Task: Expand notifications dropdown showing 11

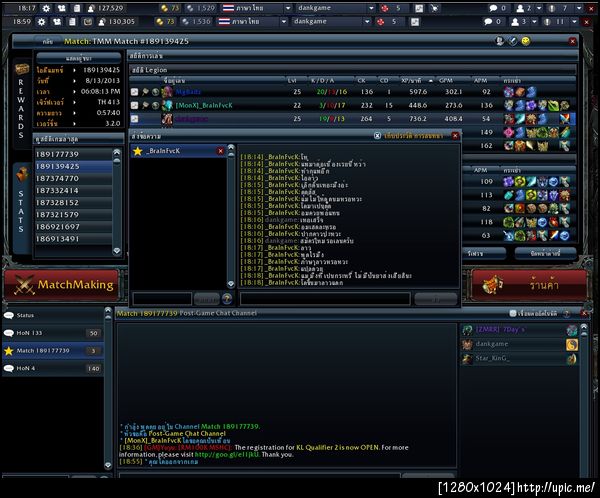Action: [574, 22]
